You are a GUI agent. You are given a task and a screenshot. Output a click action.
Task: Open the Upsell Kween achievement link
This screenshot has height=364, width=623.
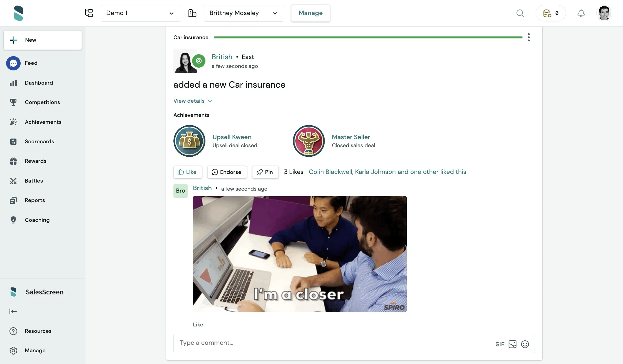tap(232, 137)
